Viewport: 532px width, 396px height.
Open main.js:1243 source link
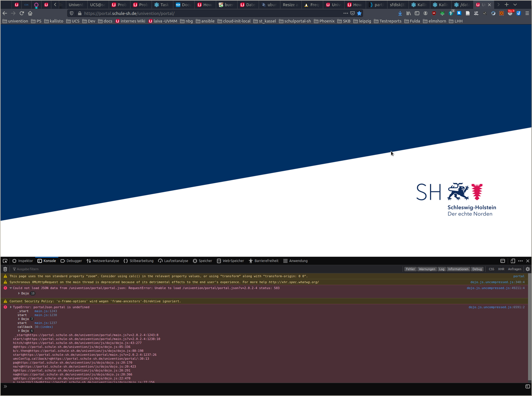46,311
